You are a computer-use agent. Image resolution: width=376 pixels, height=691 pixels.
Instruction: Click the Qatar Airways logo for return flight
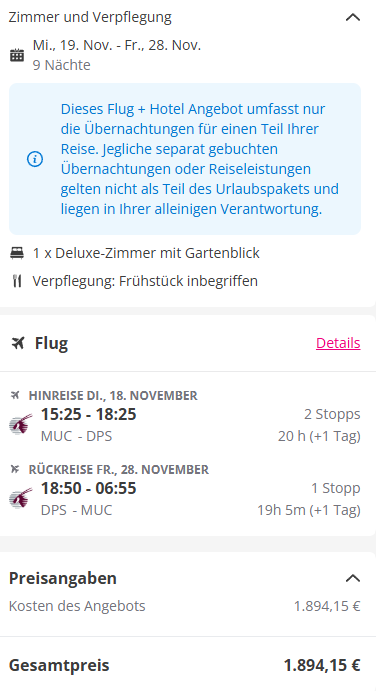(21, 498)
